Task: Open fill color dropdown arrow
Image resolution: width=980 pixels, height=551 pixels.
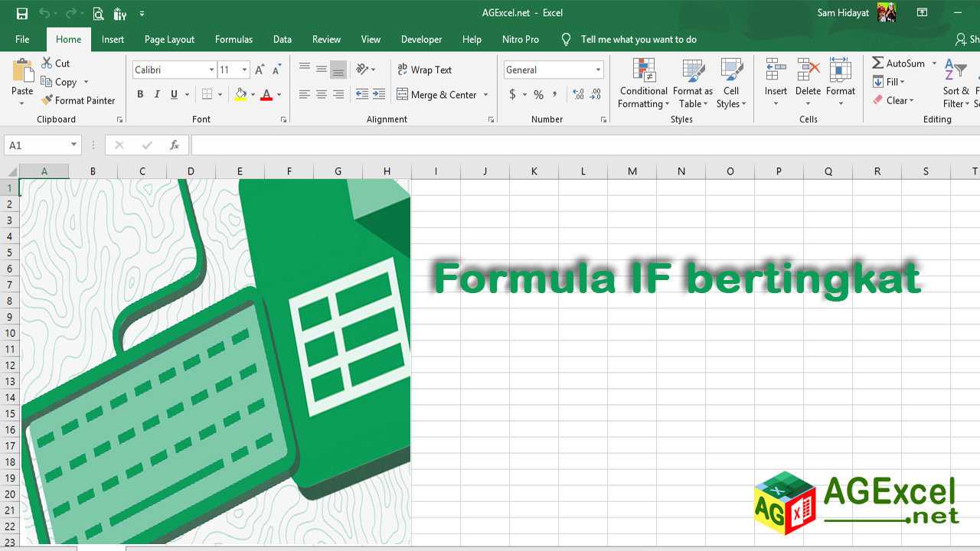Action: 253,95
